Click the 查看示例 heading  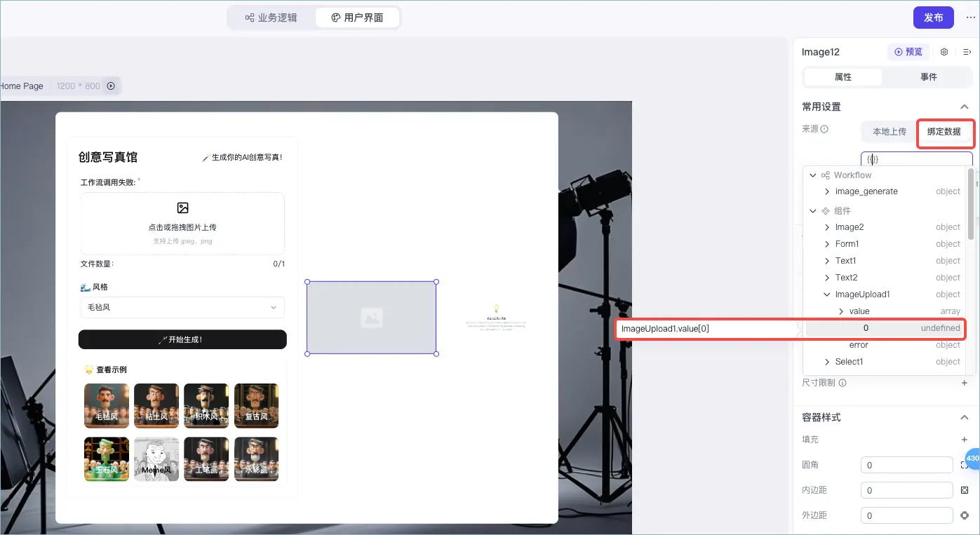(112, 370)
